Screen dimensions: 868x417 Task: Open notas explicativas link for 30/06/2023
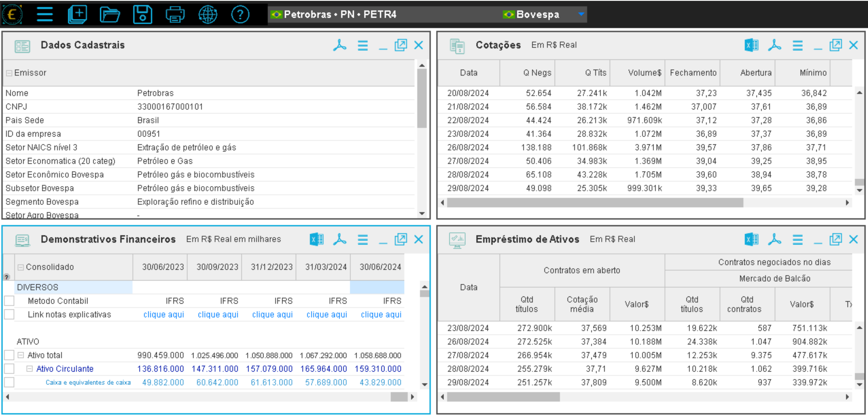pyautogui.click(x=164, y=314)
